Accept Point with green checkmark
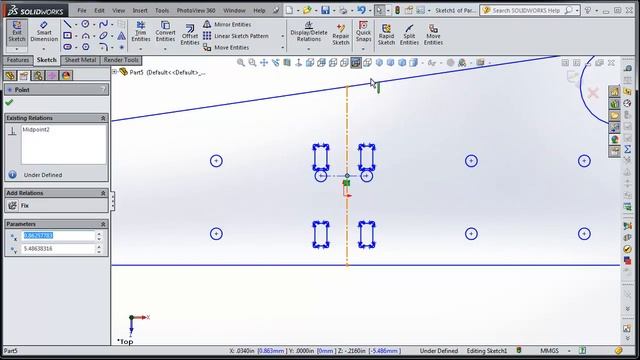This screenshot has height=360, width=640. tap(9, 102)
